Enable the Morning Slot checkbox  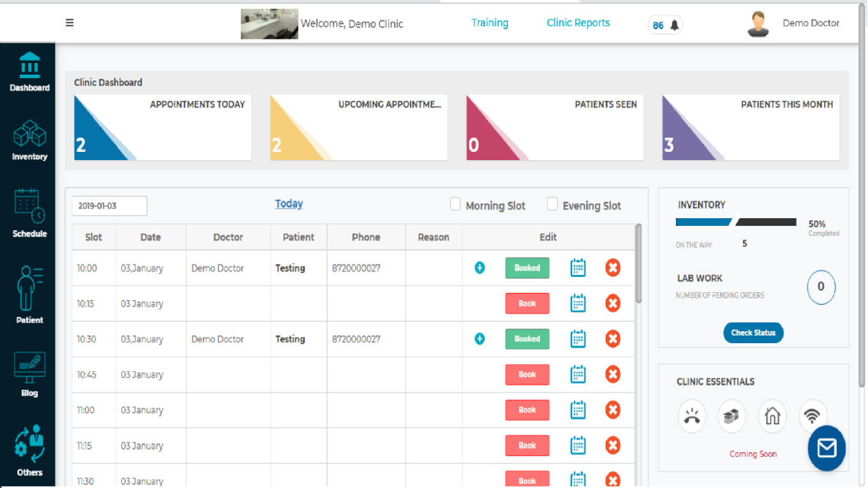click(x=455, y=204)
